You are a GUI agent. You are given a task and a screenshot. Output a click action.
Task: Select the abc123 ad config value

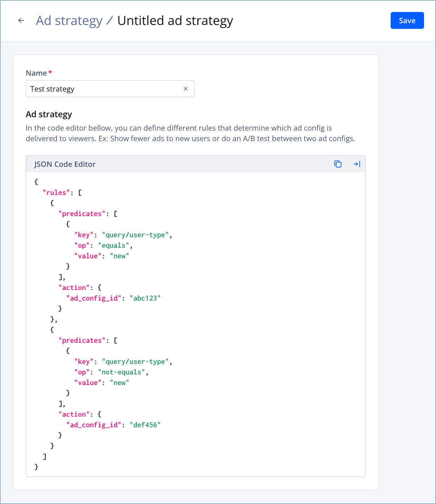click(x=146, y=298)
